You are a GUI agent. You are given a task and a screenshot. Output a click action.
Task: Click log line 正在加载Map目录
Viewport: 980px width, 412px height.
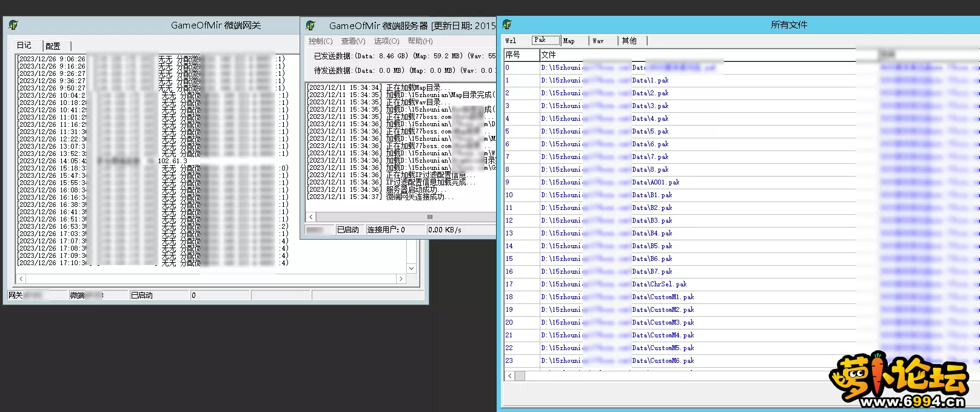tap(378, 87)
